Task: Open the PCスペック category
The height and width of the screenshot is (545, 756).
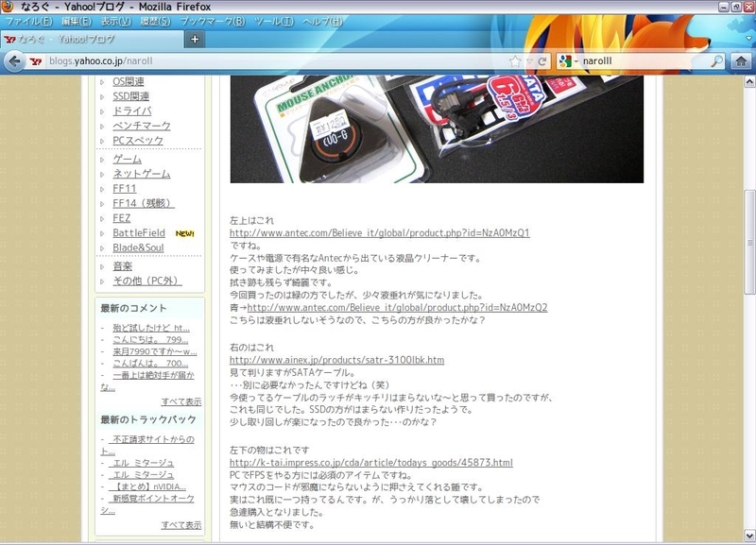Action: 138,141
